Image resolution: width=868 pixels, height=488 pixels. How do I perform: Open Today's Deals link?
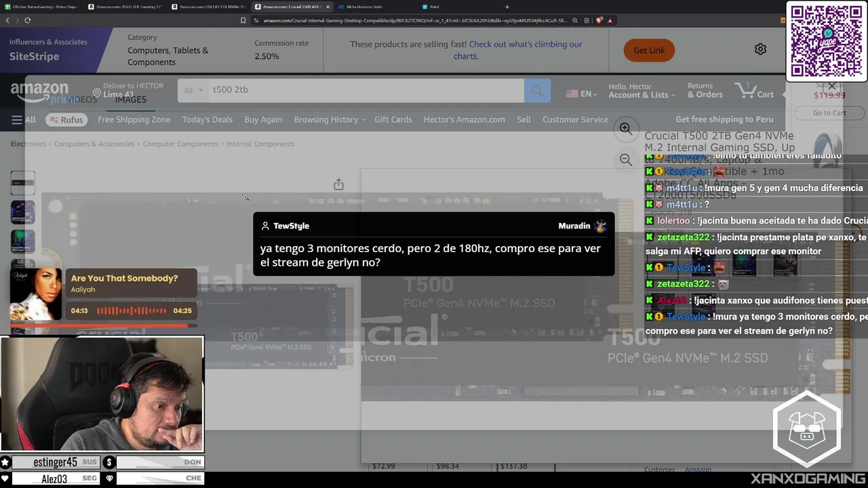pos(207,119)
